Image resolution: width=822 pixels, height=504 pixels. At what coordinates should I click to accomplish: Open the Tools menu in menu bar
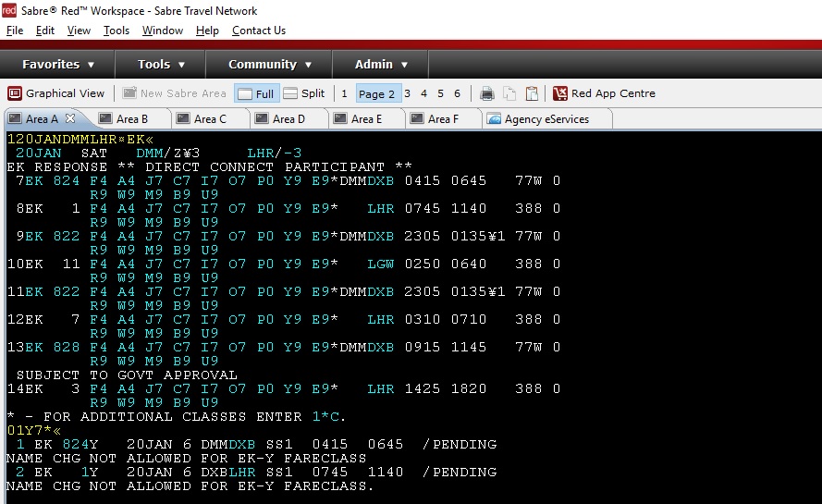[117, 31]
